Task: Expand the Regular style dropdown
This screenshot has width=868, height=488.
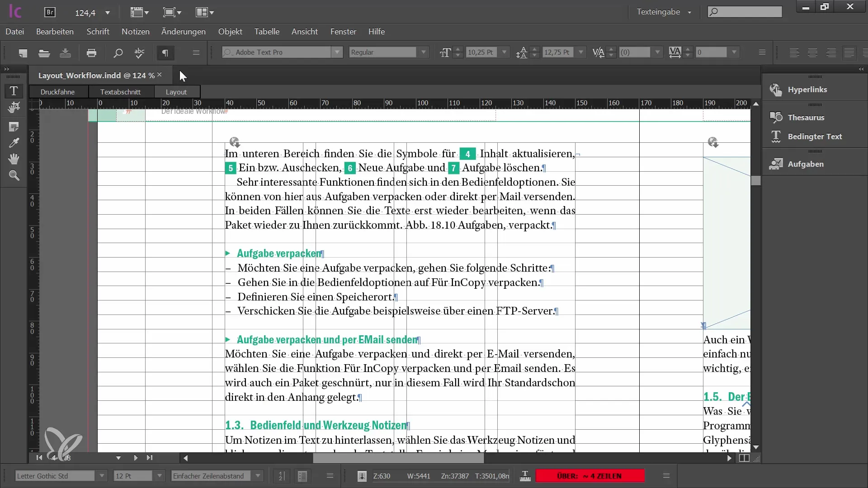Action: click(424, 52)
